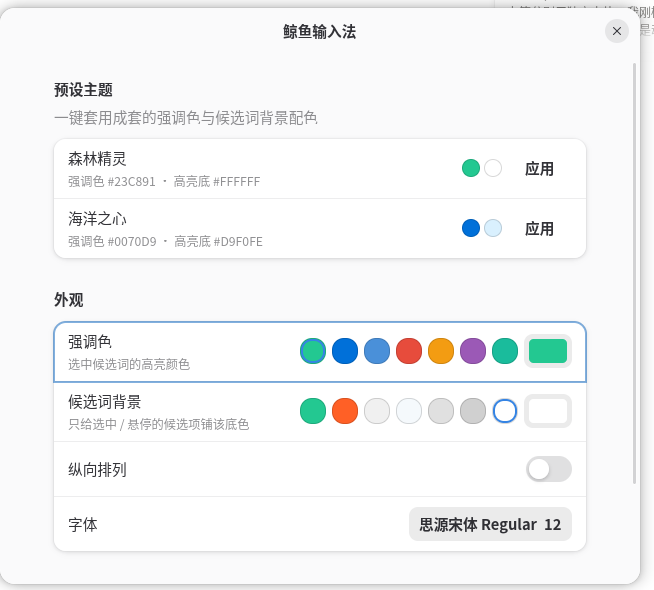The height and width of the screenshot is (590, 654).
Task: Select teal accent color in 强调色
Action: [x=505, y=351]
